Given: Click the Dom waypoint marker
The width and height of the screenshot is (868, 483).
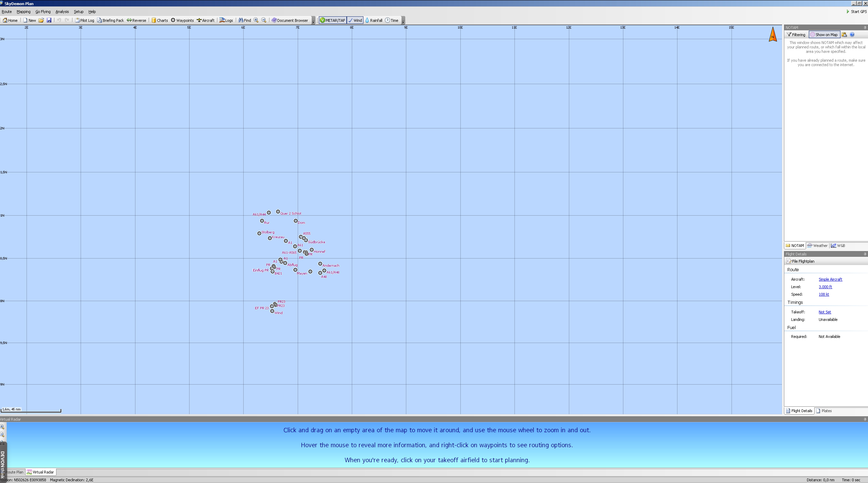Looking at the screenshot, I should 296,221.
